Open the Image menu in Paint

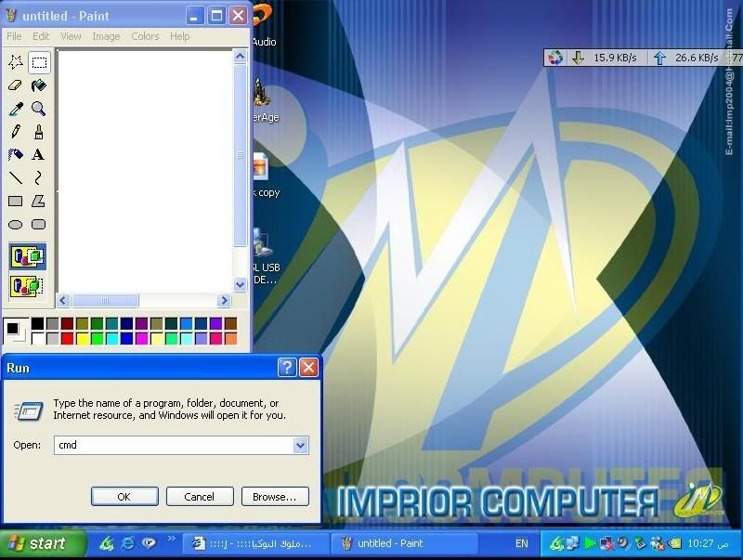106,36
